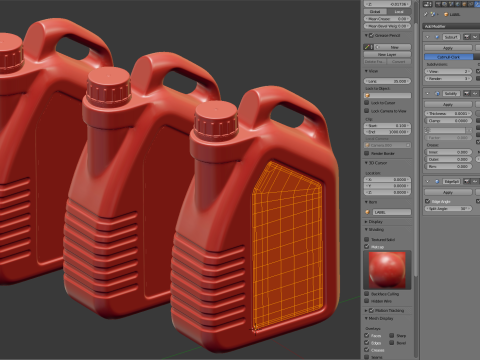Enable Lock to Cursor checkbox
The height and width of the screenshot is (360, 480).
tap(367, 103)
